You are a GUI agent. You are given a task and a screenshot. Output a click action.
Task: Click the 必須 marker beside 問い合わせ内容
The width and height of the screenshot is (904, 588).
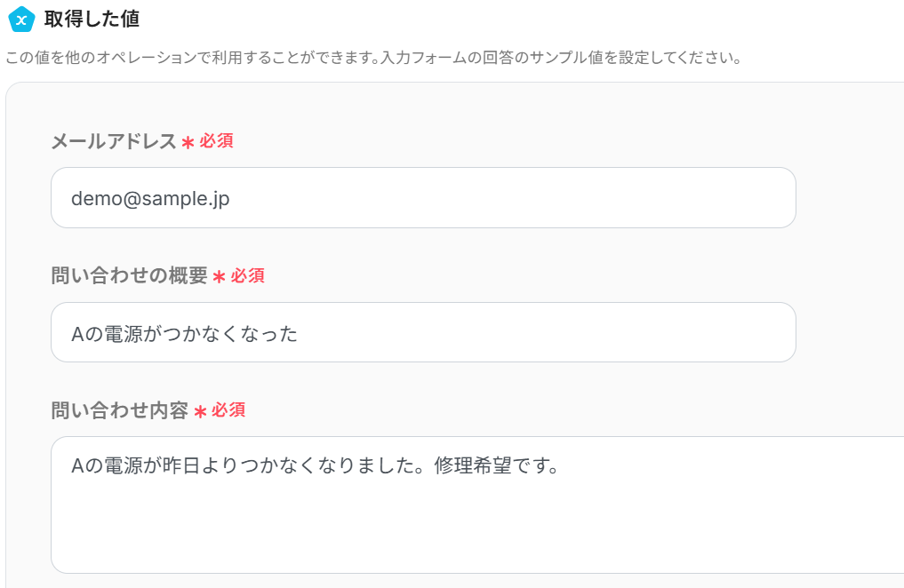pyautogui.click(x=228, y=410)
